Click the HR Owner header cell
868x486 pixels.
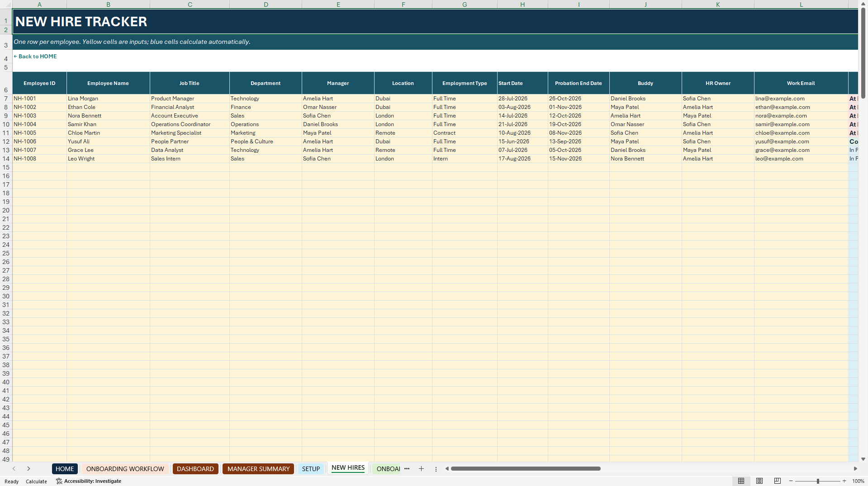[x=718, y=83]
